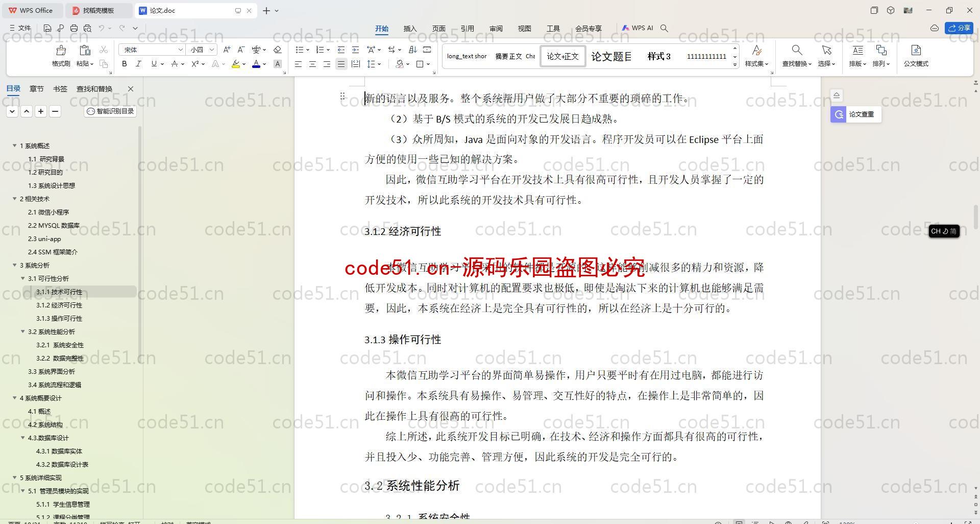Image resolution: width=980 pixels, height=524 pixels.
Task: Click the Paste (粘贴) clipboard icon
Action: click(85, 50)
